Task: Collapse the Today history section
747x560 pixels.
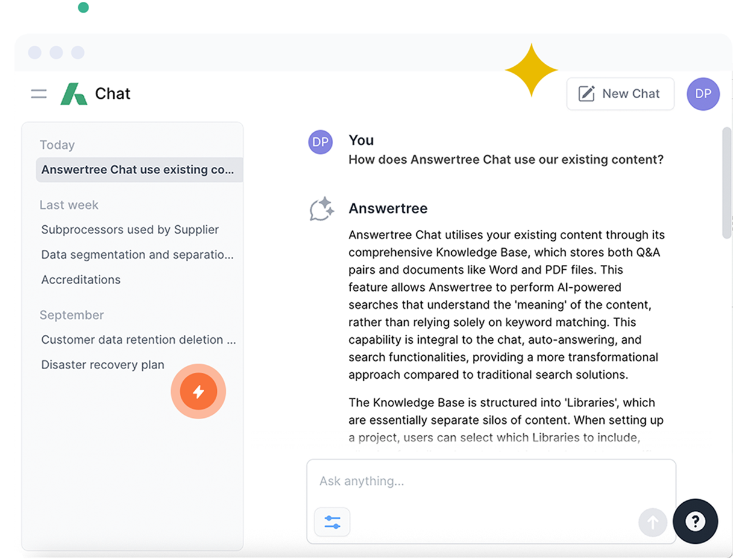Action: click(x=57, y=145)
